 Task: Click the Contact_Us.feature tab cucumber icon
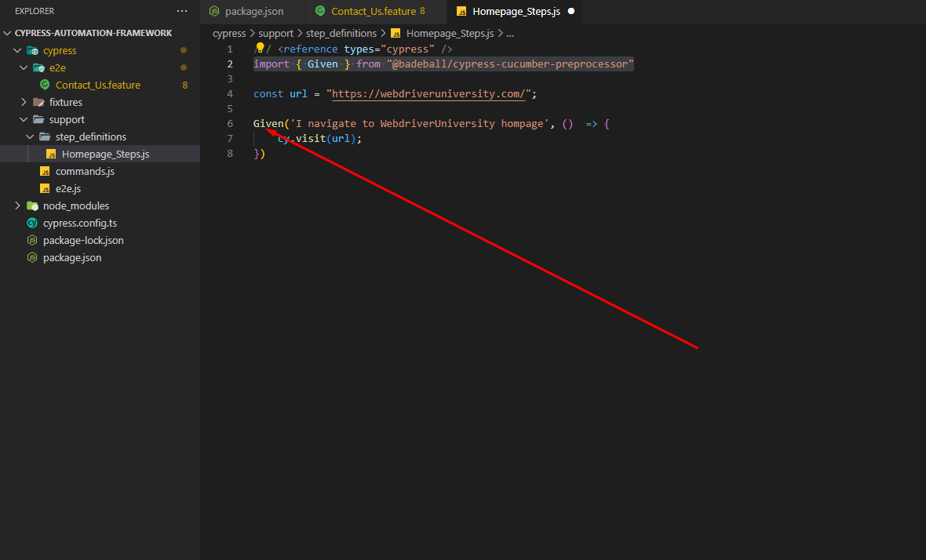tap(320, 11)
